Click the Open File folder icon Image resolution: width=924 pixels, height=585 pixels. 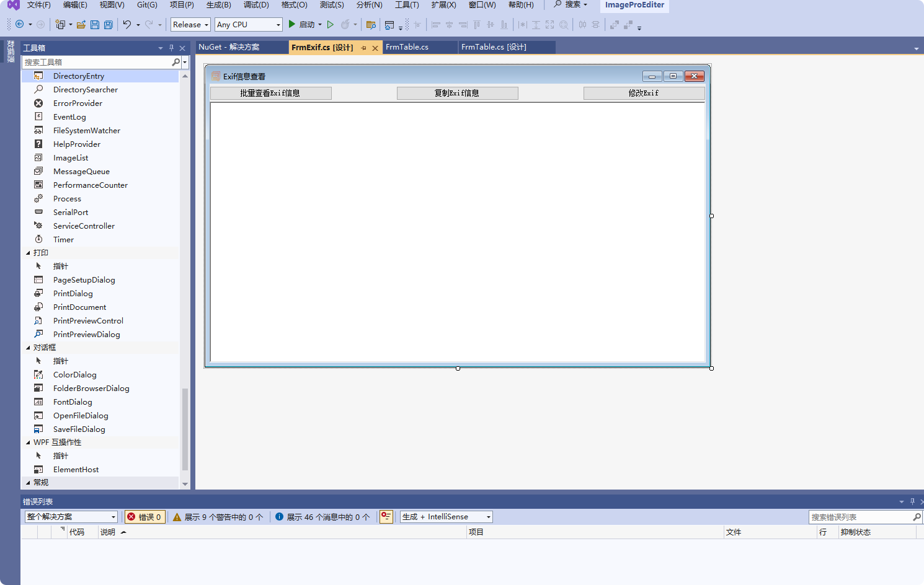click(81, 25)
